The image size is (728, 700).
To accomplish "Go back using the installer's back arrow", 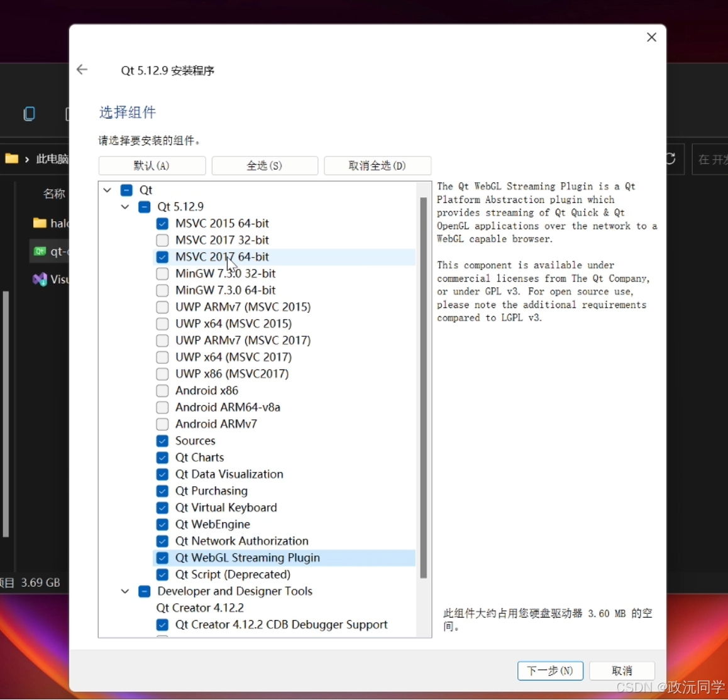I will (82, 70).
